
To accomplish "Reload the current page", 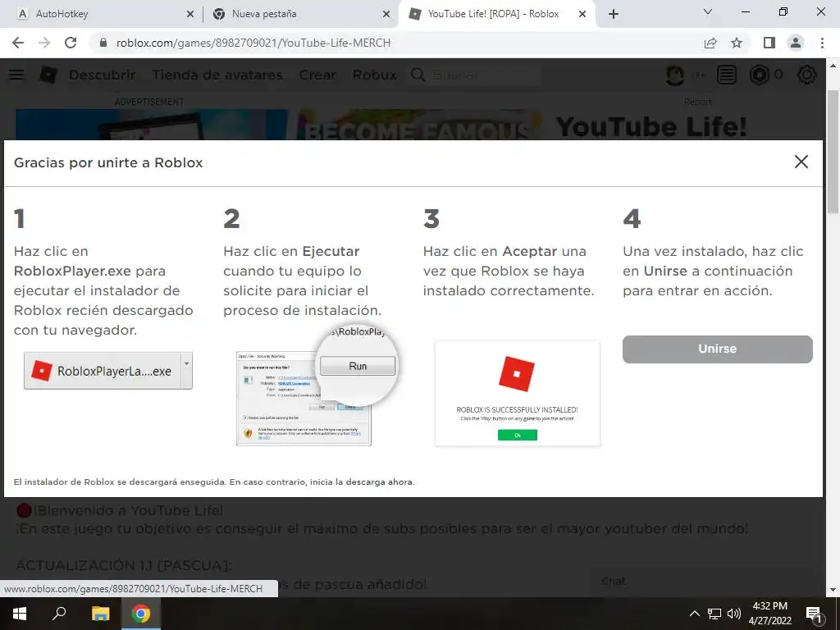I will click(71, 43).
